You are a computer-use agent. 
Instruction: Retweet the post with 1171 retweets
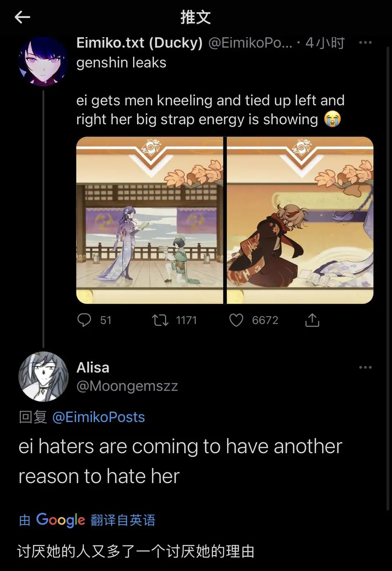pos(160,320)
